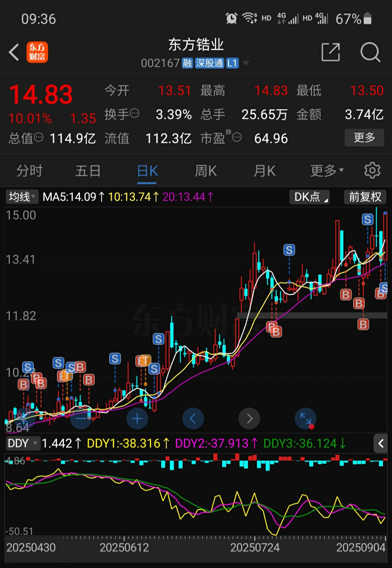Shift chart right with grey arrow
This screenshot has width=392, height=568.
[249, 419]
